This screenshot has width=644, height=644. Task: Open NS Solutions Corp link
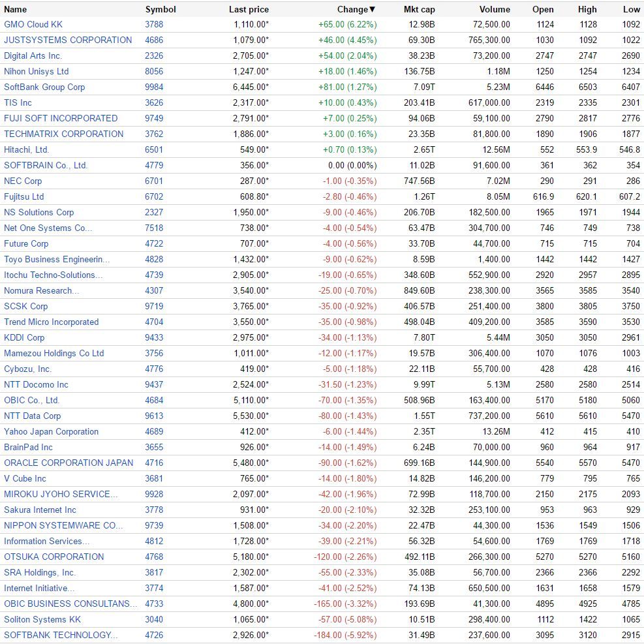click(39, 212)
